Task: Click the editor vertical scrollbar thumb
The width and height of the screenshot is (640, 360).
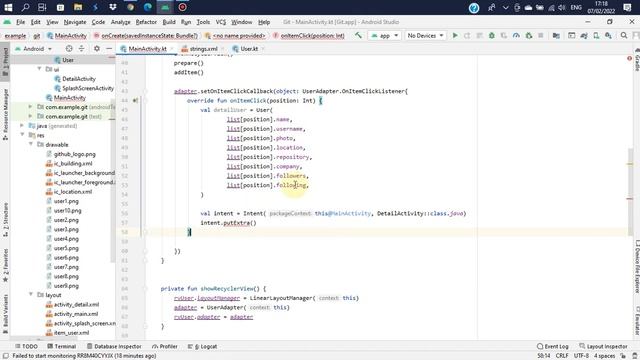Action: click(x=630, y=193)
